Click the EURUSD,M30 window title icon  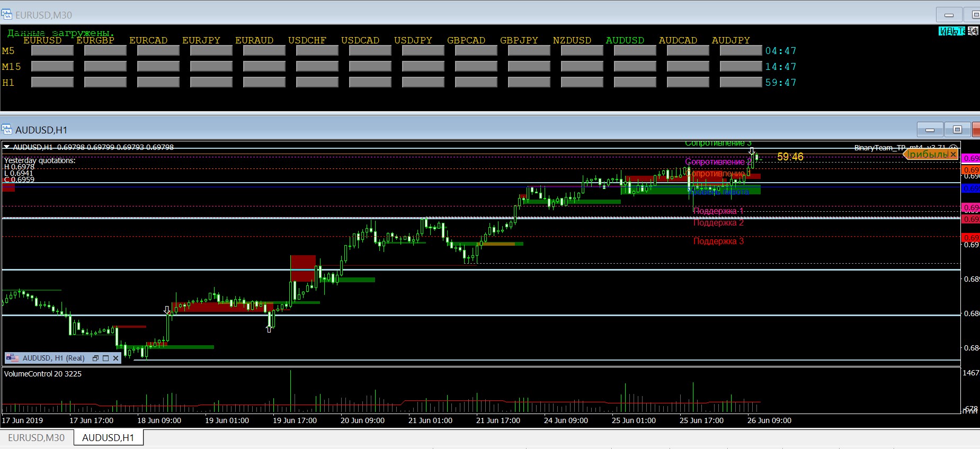6,15
